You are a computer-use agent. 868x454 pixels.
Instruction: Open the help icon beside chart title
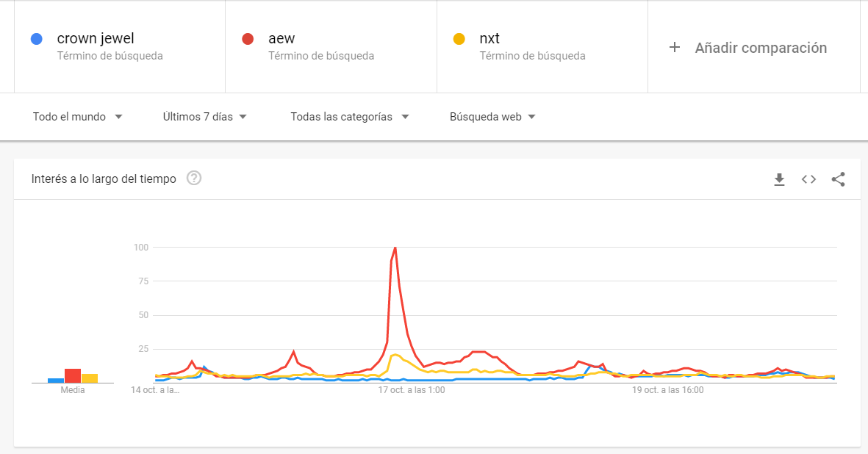pos(194,178)
